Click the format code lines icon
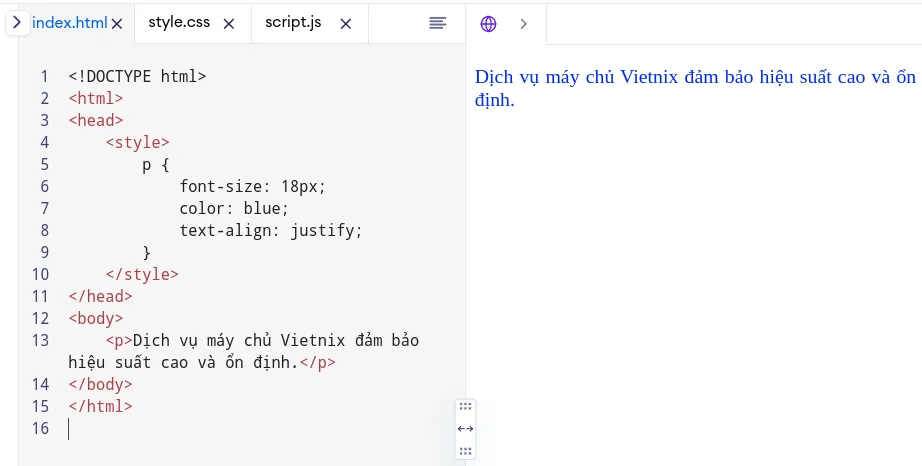Image resolution: width=922 pixels, height=466 pixels. [437, 23]
